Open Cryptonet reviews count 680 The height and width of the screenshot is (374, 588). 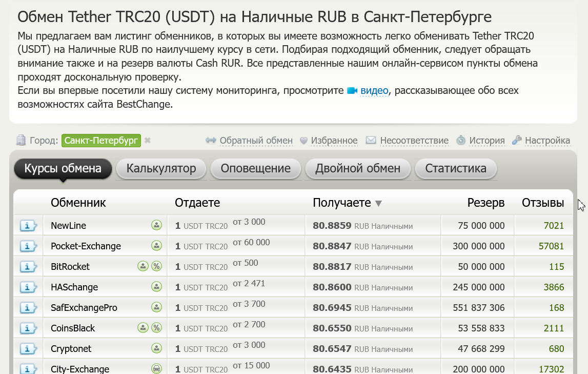coord(557,348)
